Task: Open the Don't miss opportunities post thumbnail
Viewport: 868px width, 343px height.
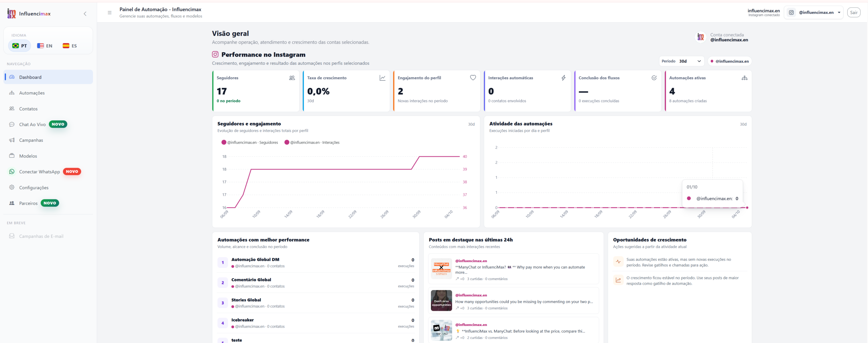Action: click(x=441, y=300)
